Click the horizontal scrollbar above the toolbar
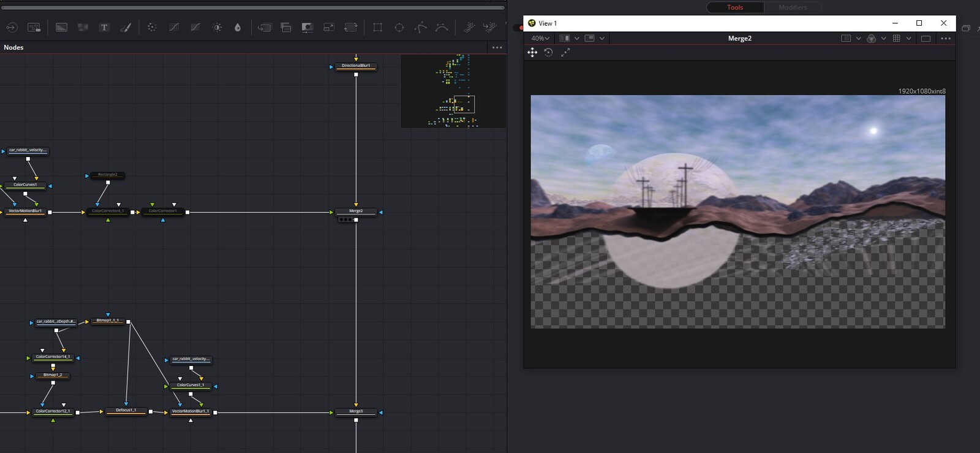The width and height of the screenshot is (980, 453). [x=252, y=8]
